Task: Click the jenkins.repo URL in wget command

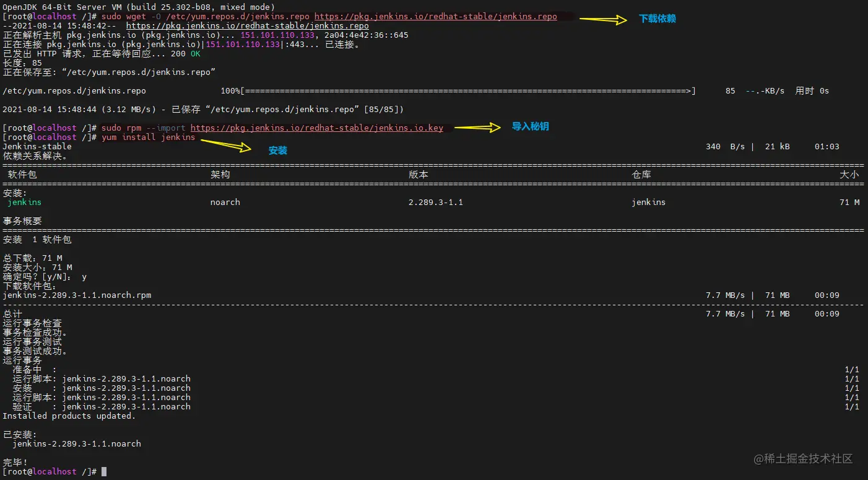Action: point(436,17)
